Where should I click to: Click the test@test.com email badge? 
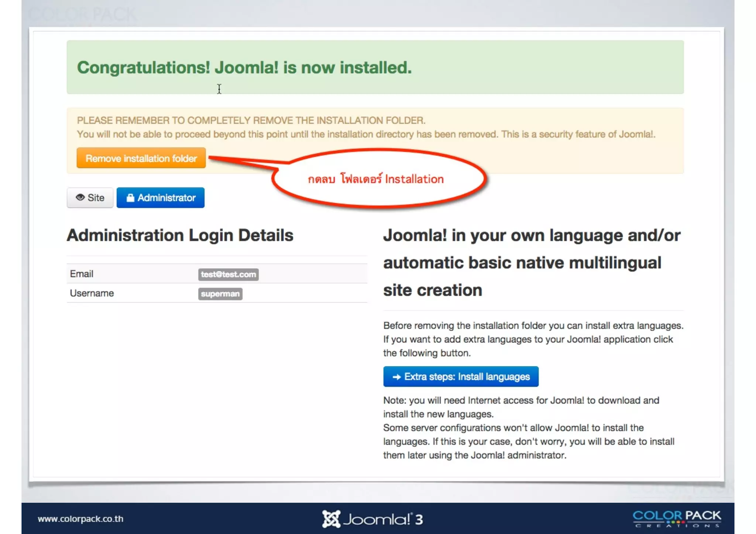228,274
